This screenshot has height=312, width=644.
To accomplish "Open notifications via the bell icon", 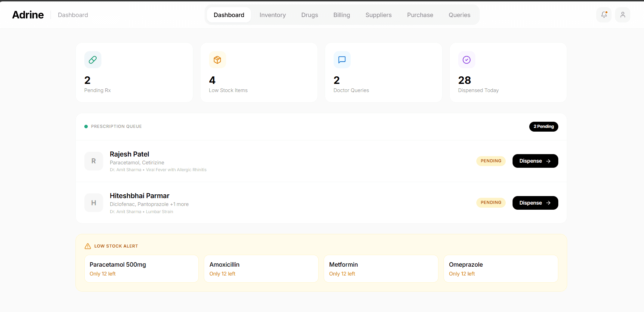I will [x=604, y=15].
